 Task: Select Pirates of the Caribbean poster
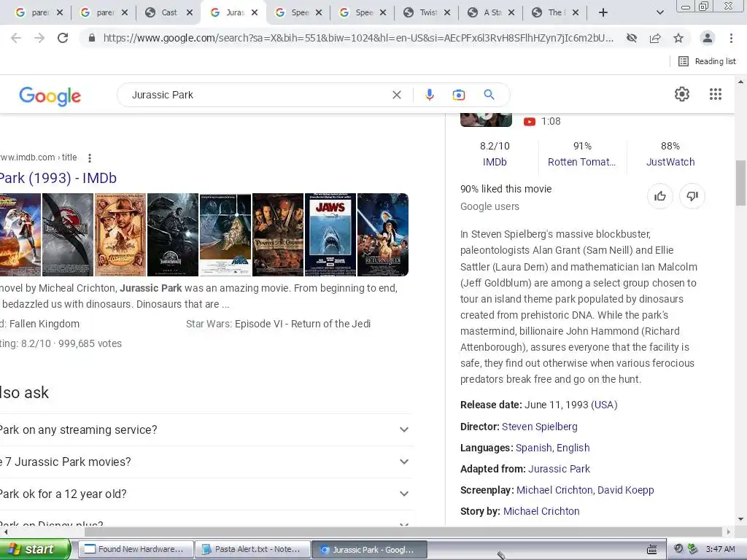[x=278, y=235]
